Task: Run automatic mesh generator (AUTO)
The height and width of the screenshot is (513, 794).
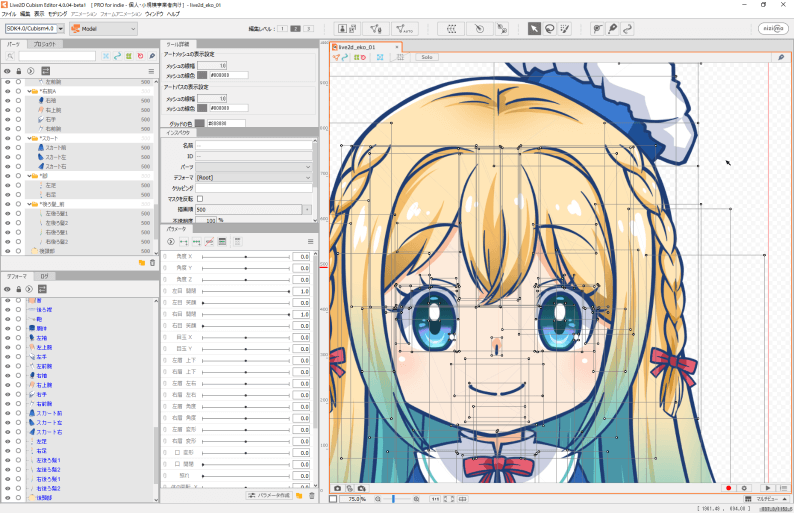Action: click(x=405, y=29)
